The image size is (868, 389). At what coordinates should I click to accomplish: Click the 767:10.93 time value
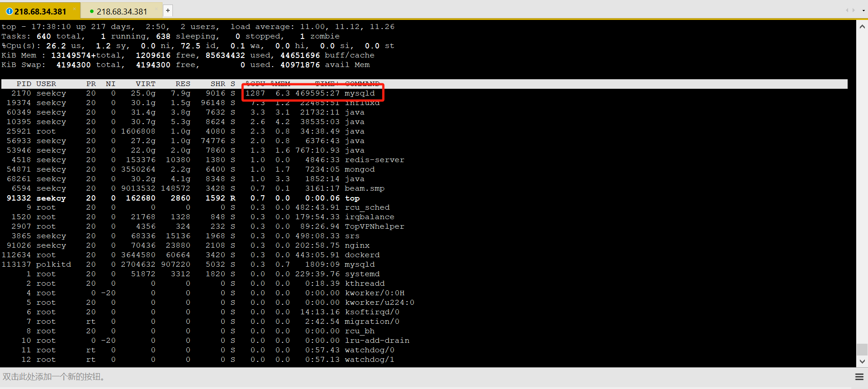click(317, 150)
